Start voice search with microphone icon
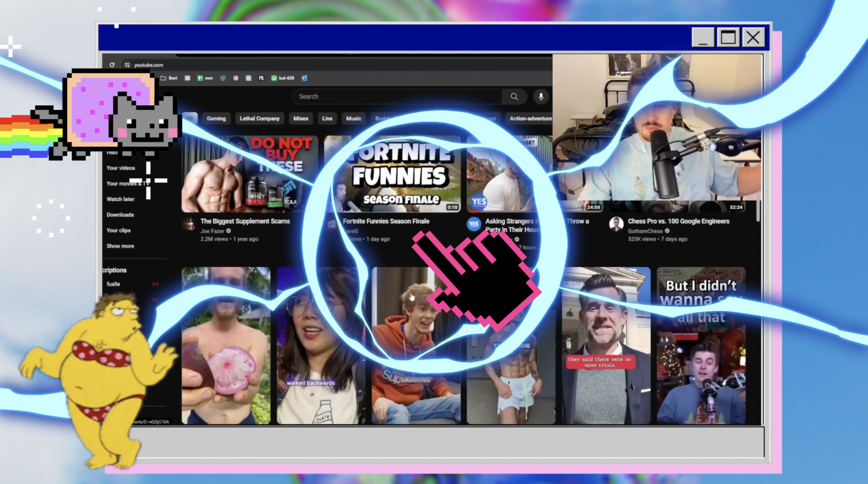The height and width of the screenshot is (484, 868). pos(541,97)
